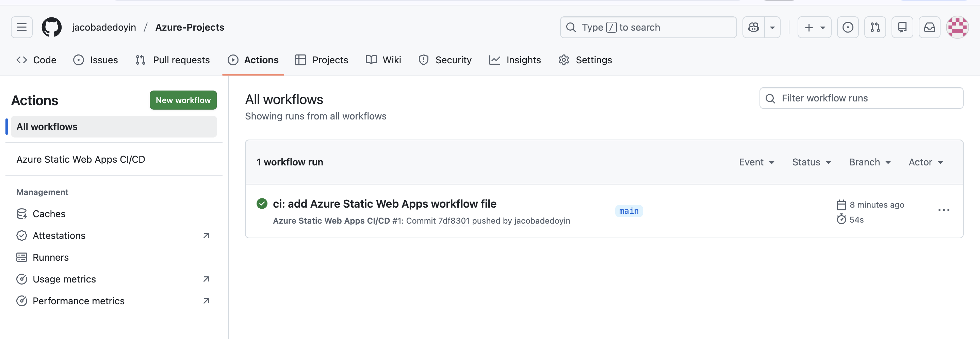980x339 pixels.
Task: Open the user avatar menu
Action: pos(957,27)
